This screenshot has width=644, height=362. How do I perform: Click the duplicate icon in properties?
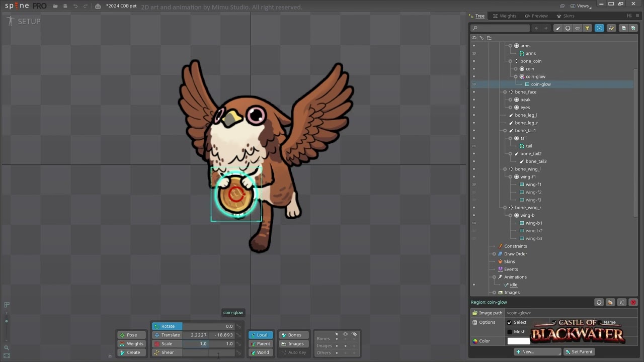tap(610, 302)
